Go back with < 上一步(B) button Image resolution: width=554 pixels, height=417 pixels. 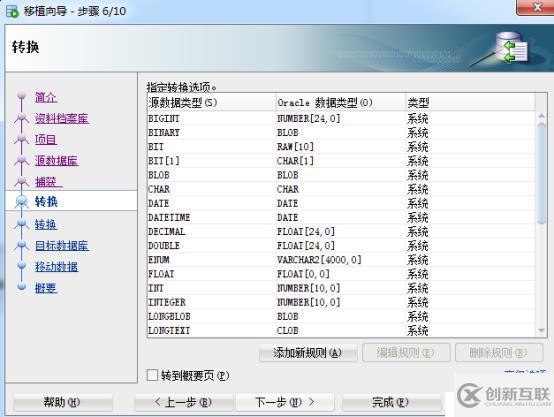click(x=184, y=402)
